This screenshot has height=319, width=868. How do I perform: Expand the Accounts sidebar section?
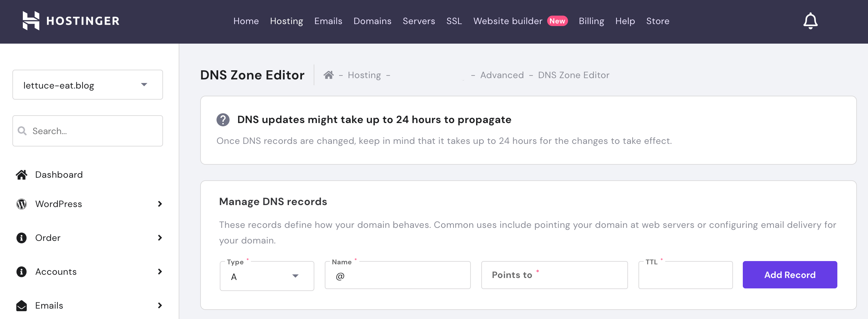160,271
